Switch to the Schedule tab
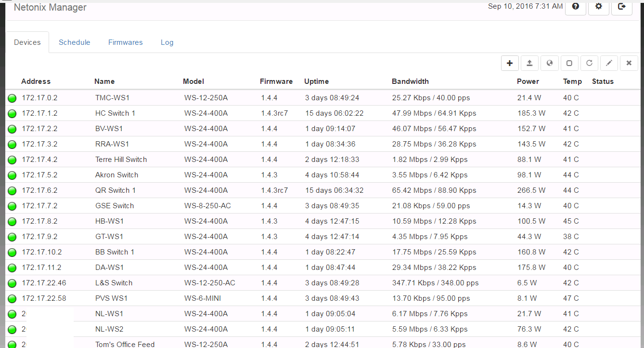 coord(75,42)
